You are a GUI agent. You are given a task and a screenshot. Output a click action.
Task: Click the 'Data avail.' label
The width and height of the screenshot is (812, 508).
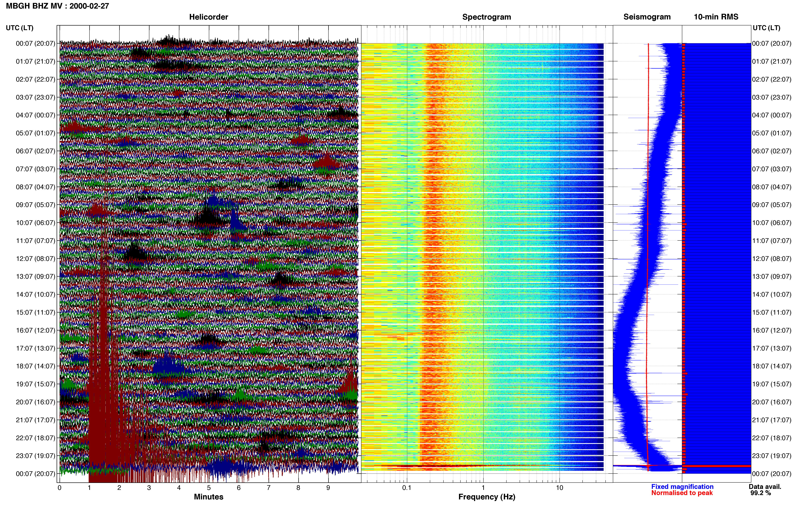tap(765, 486)
